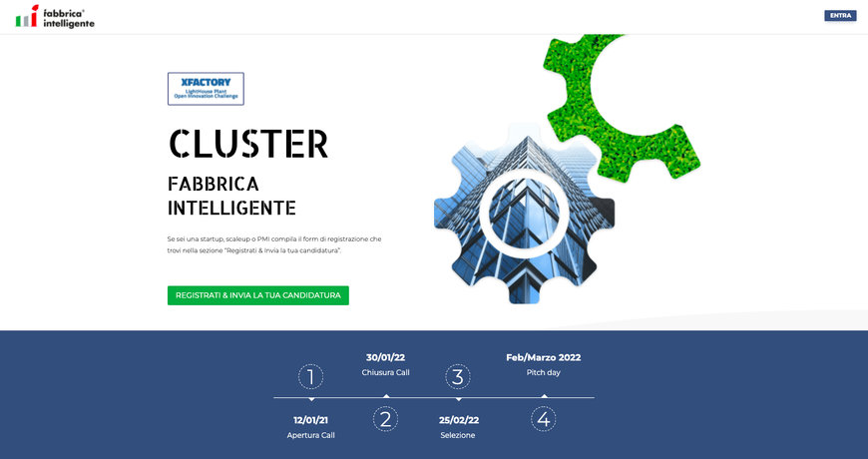Select the 30/01/22 date text

[x=386, y=357]
